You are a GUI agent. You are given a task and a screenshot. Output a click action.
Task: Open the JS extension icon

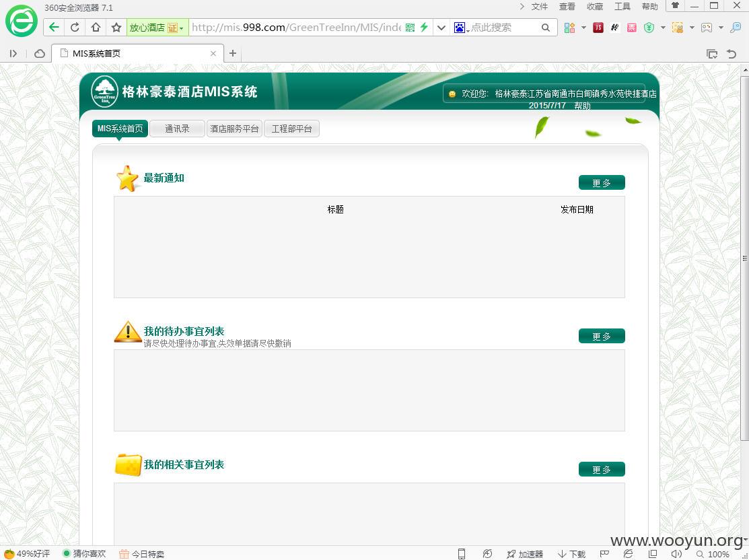(x=598, y=28)
